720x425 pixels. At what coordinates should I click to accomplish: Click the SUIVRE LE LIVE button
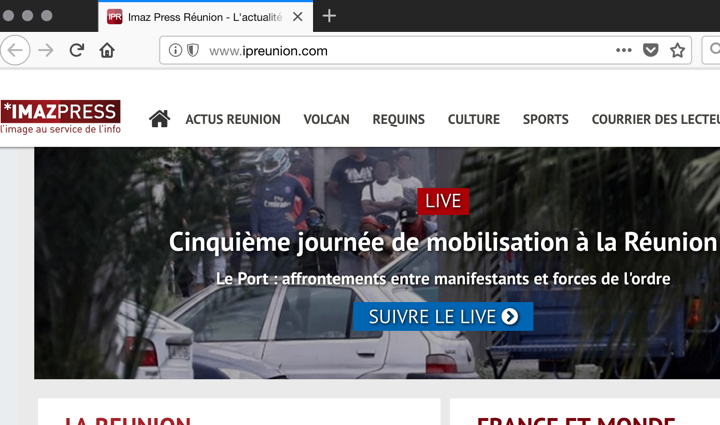pyautogui.click(x=443, y=316)
